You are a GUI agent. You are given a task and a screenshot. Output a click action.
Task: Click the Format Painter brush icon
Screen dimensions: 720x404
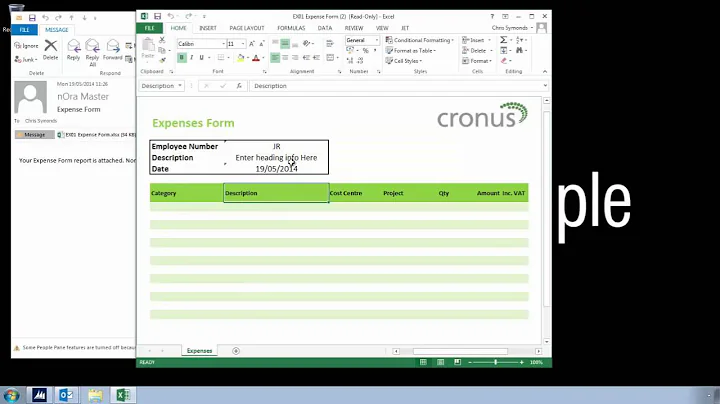coord(162,60)
